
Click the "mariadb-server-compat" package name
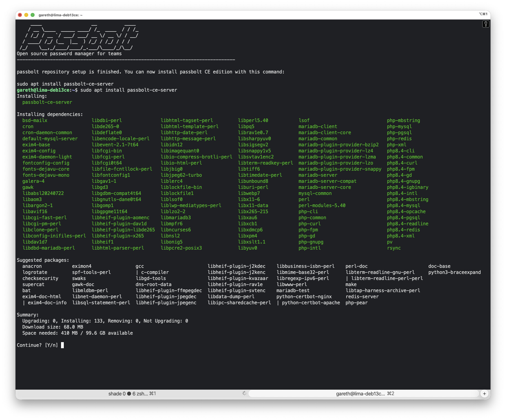pos(327,181)
